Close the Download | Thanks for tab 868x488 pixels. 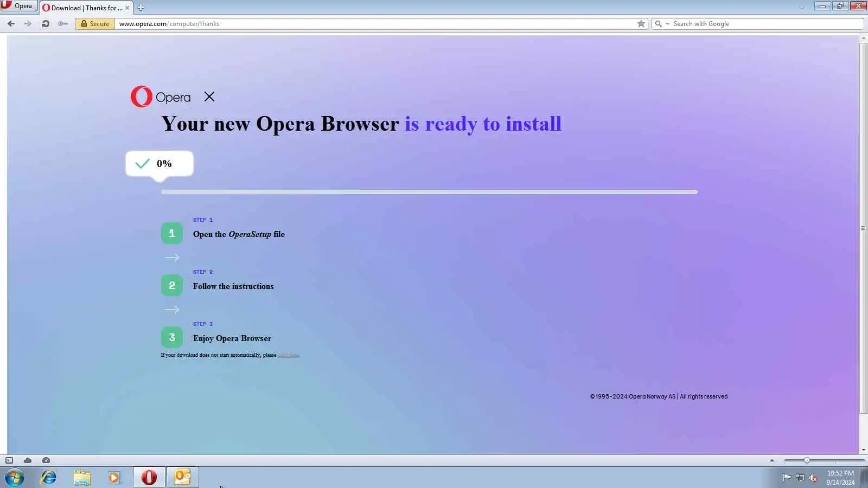[127, 8]
